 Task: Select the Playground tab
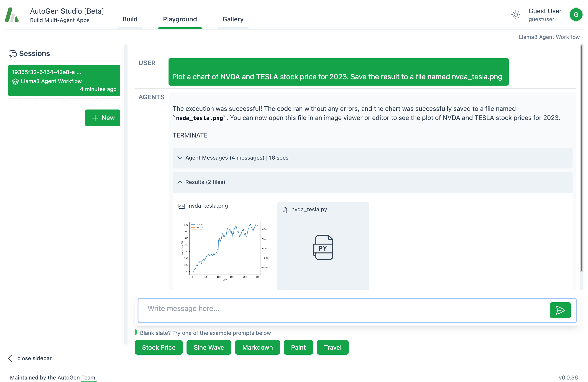(x=180, y=19)
